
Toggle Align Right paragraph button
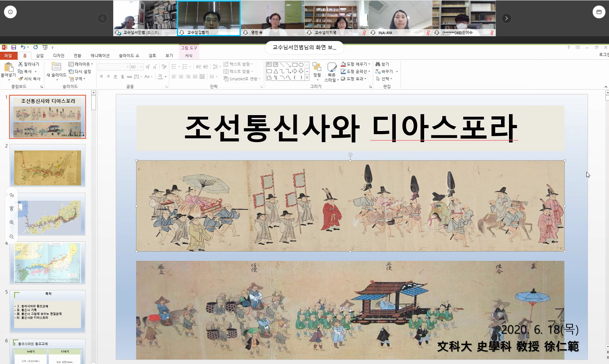click(188, 76)
